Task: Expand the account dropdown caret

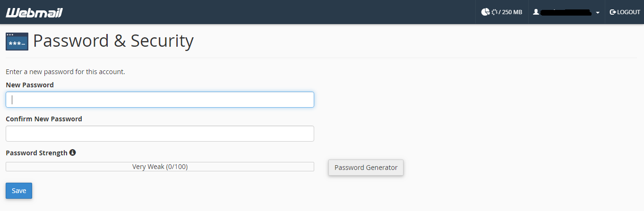Action: [x=598, y=13]
